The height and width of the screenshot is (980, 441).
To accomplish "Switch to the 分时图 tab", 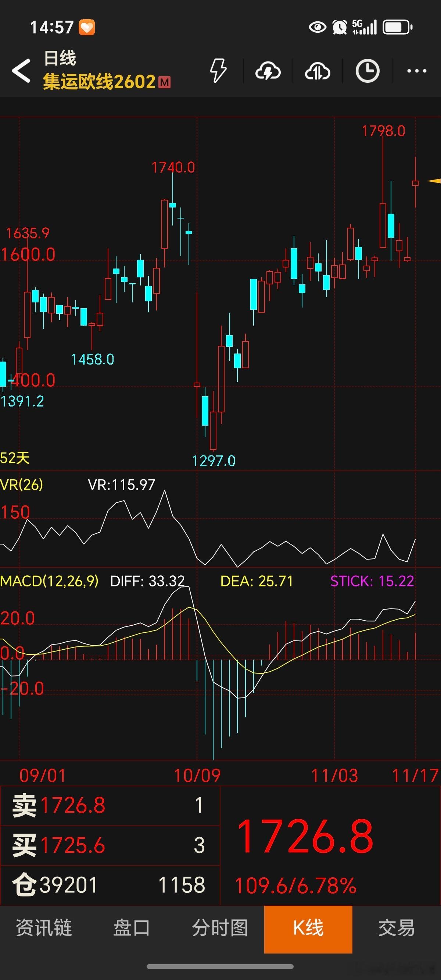I will 220,928.
